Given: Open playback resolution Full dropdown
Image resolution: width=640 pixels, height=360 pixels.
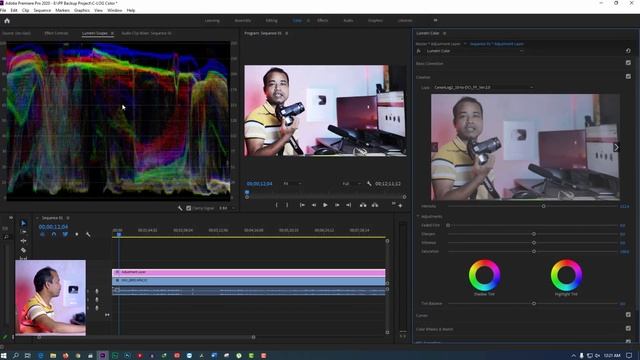Looking at the screenshot, I should point(351,184).
